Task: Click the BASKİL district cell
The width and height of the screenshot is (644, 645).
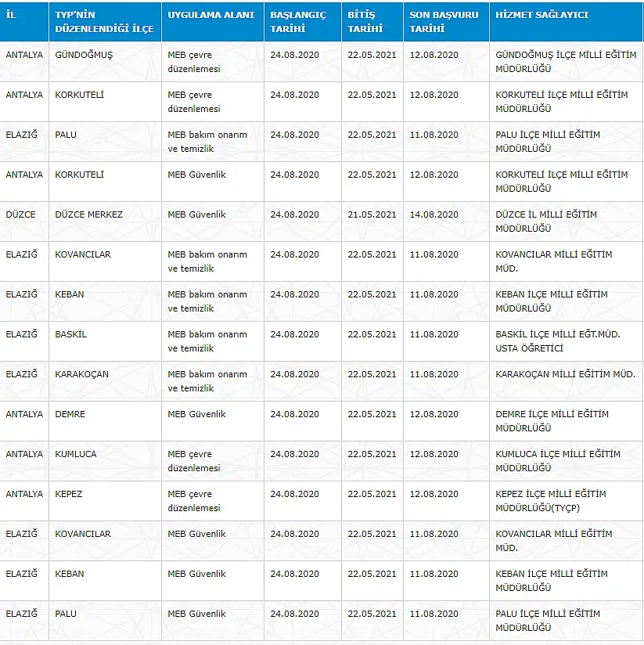Action: tap(106, 341)
